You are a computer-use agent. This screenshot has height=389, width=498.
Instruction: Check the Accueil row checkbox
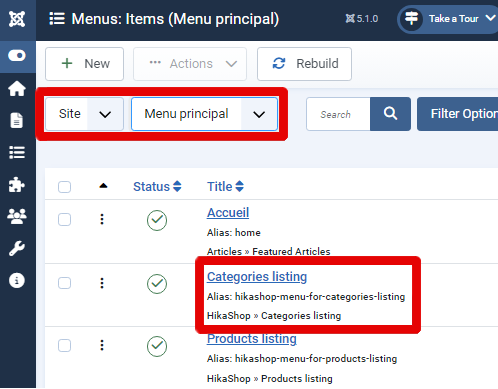(x=64, y=220)
